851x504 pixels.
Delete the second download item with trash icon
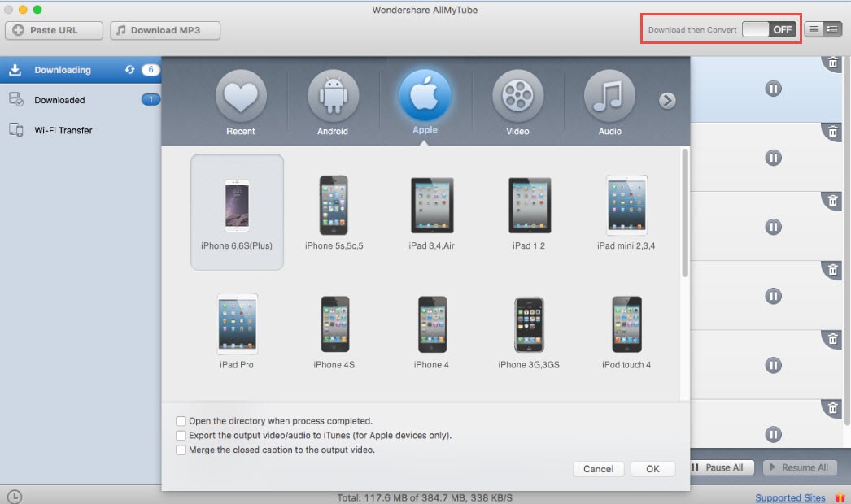coord(832,132)
